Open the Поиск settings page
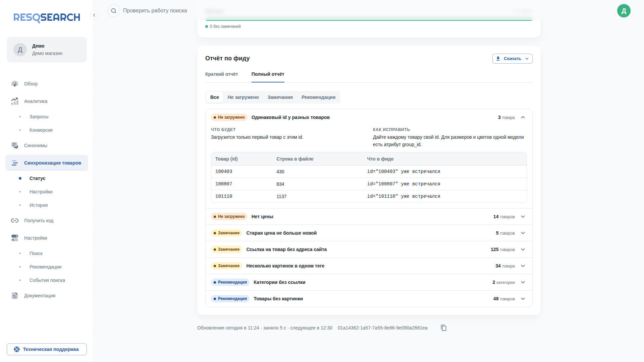This screenshot has height=362, width=644. point(36,253)
